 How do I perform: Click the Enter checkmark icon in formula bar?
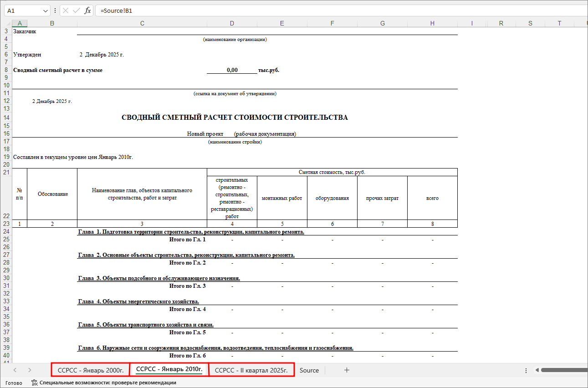(76, 10)
